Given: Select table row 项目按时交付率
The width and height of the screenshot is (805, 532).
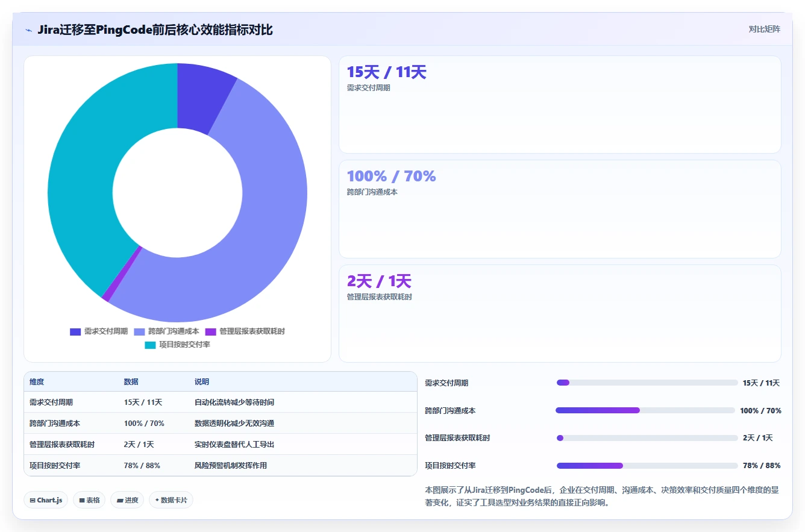Looking at the screenshot, I should tap(221, 465).
